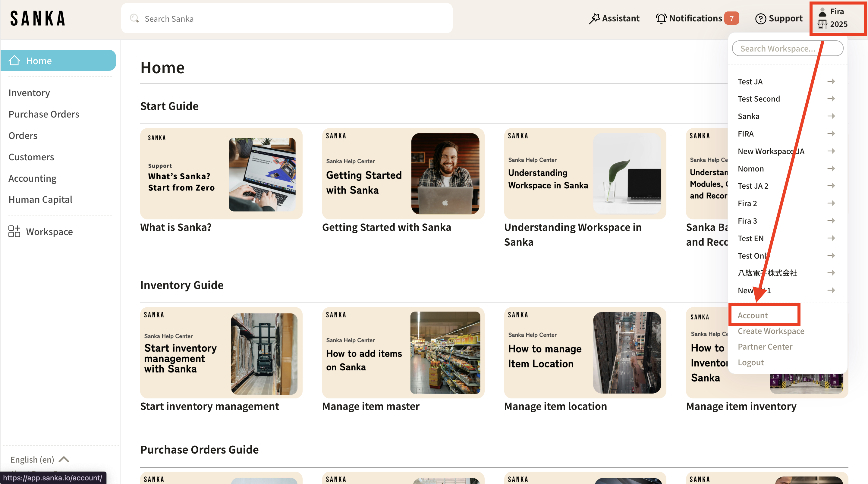Click the Workspace grid-plus icon
868x484 pixels.
pyautogui.click(x=14, y=231)
